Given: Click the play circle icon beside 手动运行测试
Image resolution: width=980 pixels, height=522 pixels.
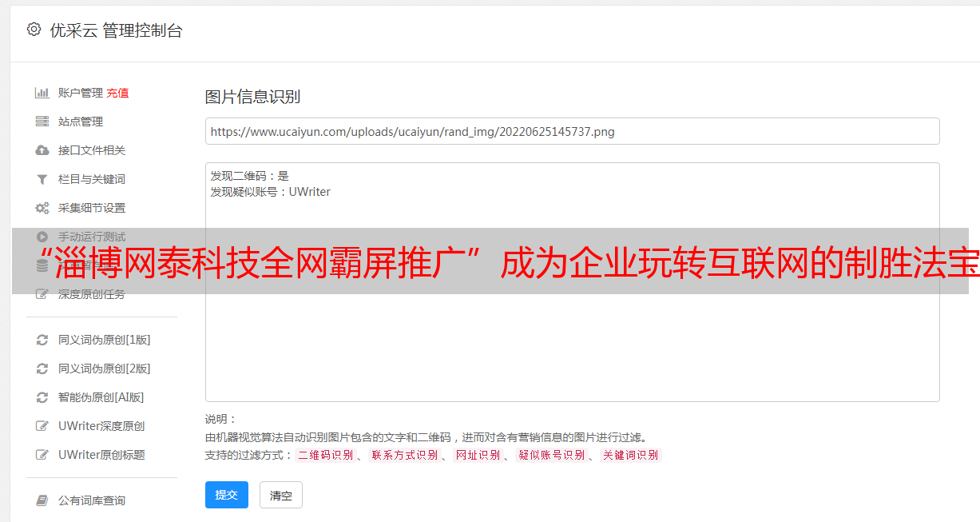Looking at the screenshot, I should pyautogui.click(x=42, y=237).
